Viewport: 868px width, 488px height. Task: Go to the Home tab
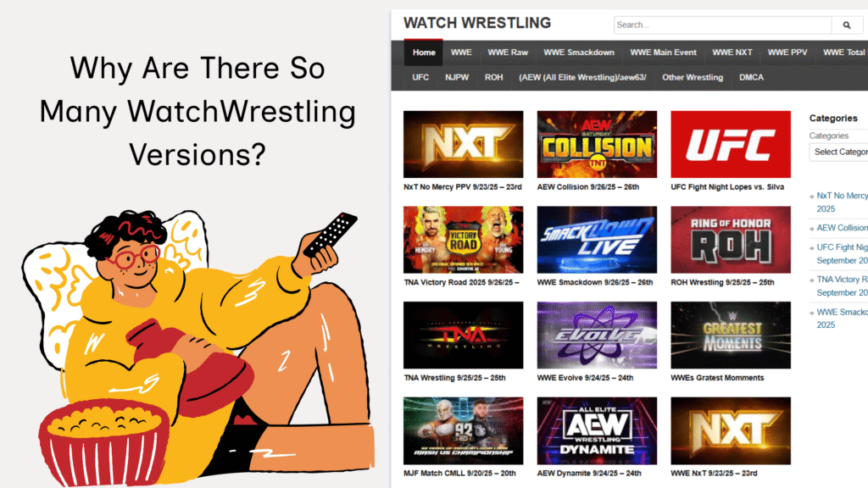(x=424, y=53)
